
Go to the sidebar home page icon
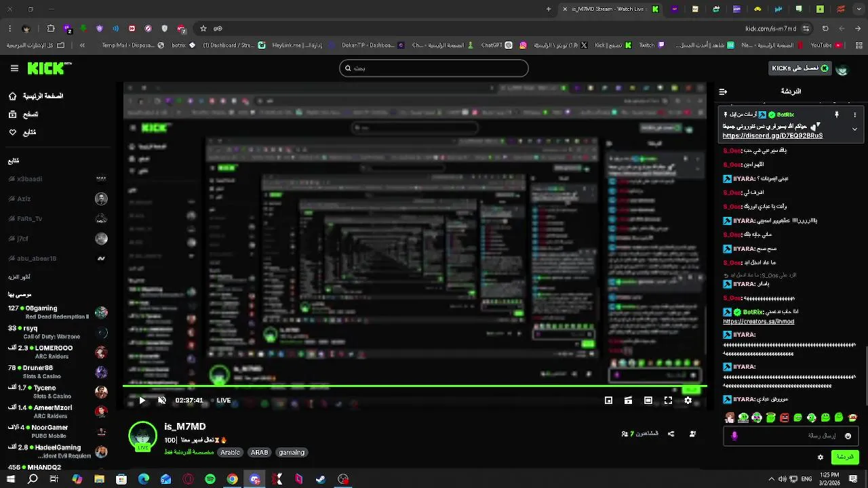[x=13, y=96]
